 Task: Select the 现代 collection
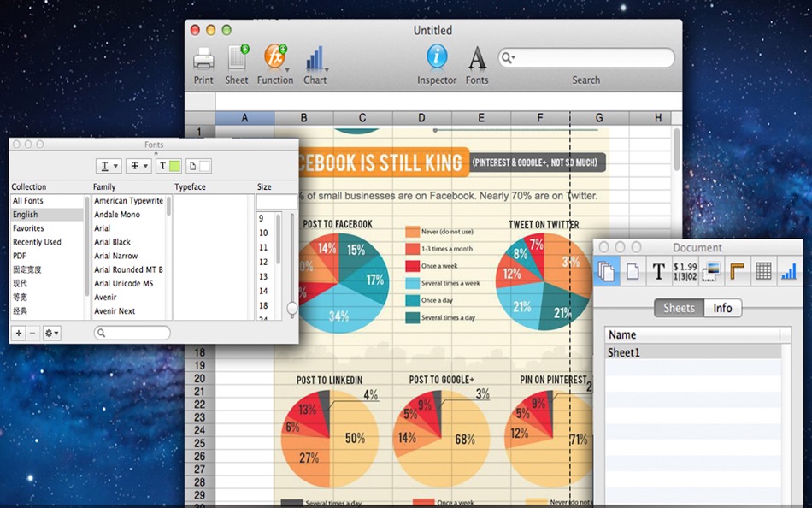click(x=47, y=283)
